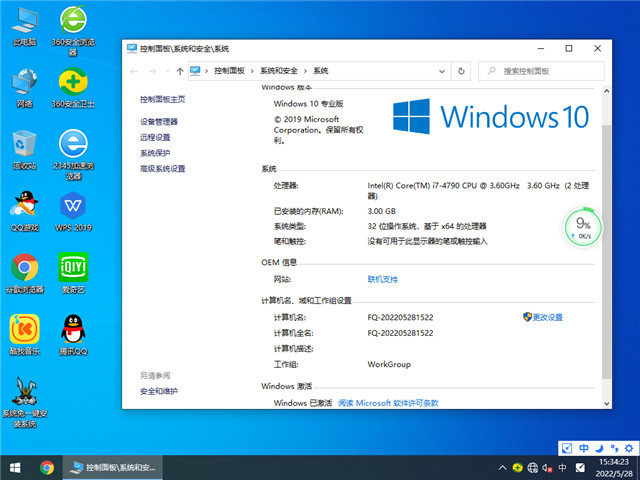Click computer name FQ-202205281522 value
The image size is (640, 480).
point(400,317)
